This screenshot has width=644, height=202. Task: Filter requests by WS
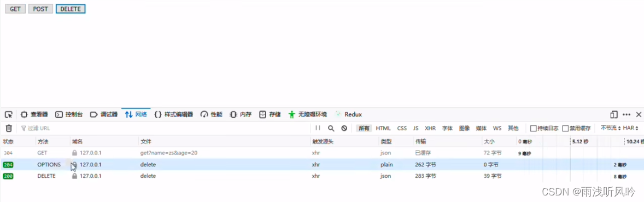pos(497,128)
